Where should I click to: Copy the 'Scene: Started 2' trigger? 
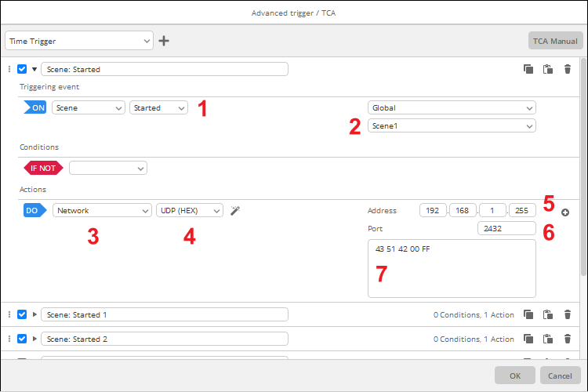pos(528,339)
